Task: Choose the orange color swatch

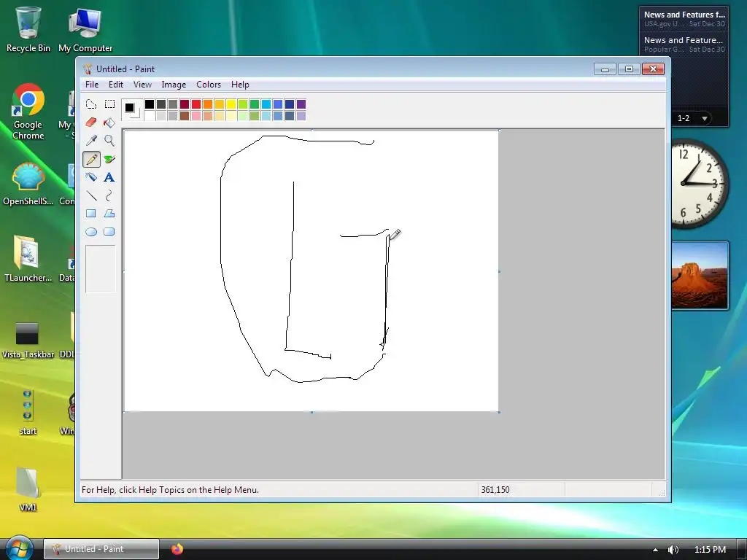Action: [208, 104]
